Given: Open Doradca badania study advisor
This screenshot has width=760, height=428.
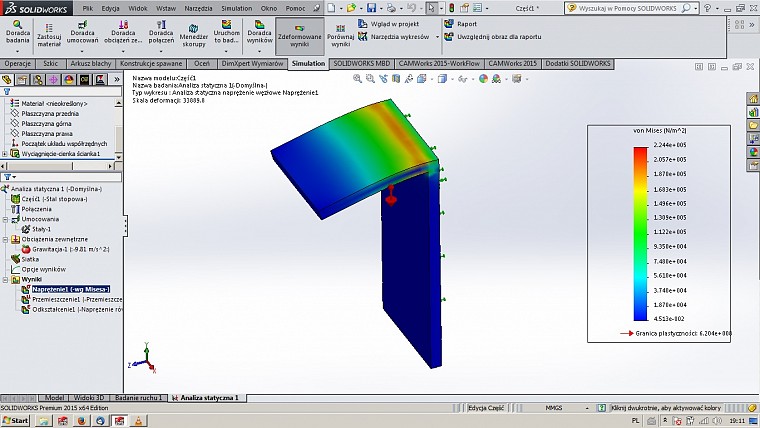Looking at the screenshot, I should pos(18,32).
